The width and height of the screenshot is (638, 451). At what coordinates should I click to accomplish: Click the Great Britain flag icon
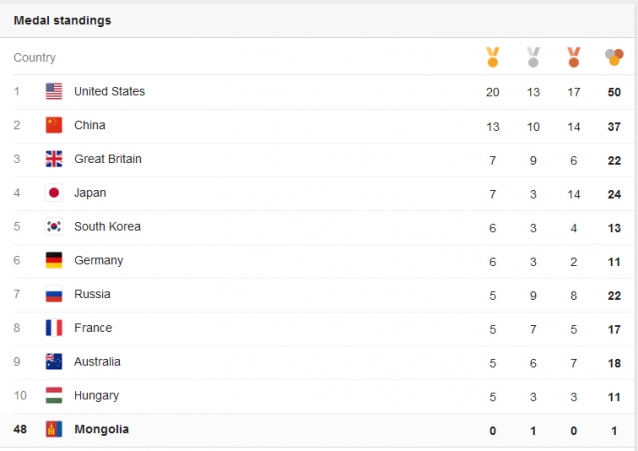click(54, 159)
